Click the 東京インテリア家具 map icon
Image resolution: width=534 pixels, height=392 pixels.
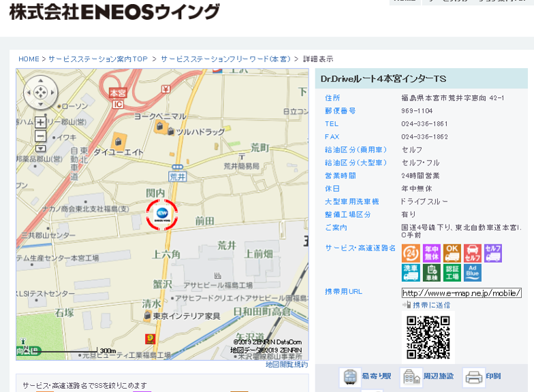pos(147,316)
